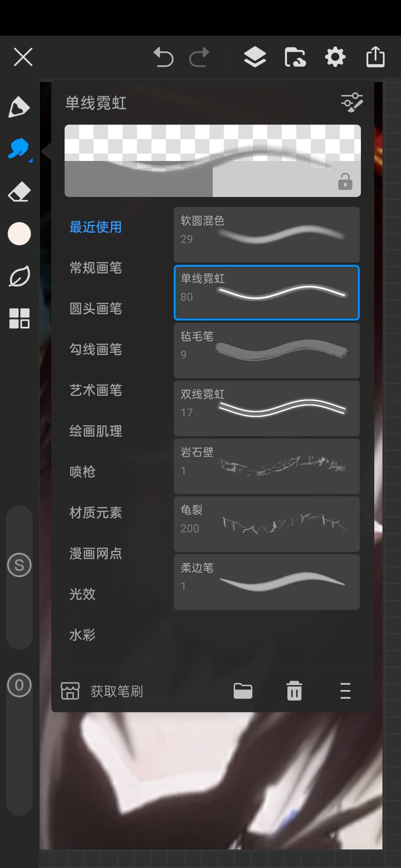Select the pen shape tool in left sidebar
The width and height of the screenshot is (401, 868).
pos(19,107)
